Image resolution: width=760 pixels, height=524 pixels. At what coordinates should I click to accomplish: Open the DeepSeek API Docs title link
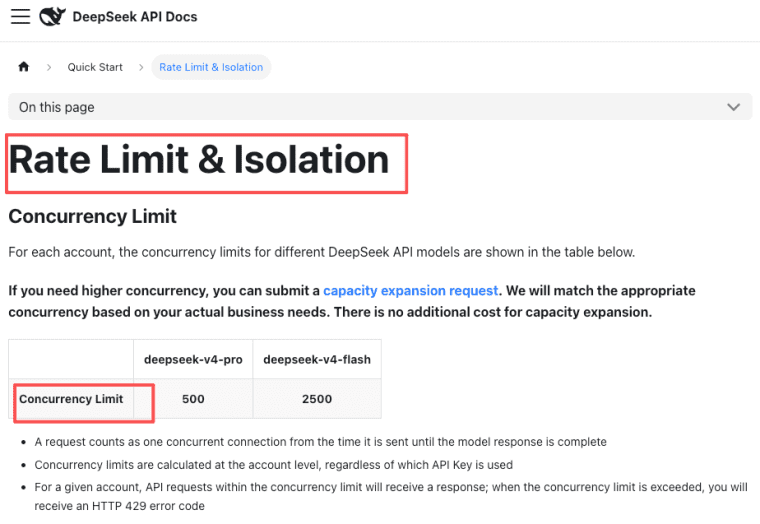click(135, 17)
